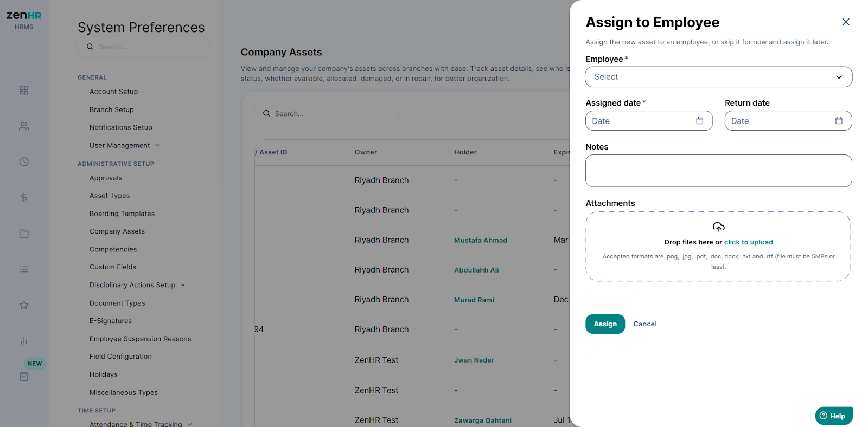Click the Assign button
The width and height of the screenshot is (868, 427).
(605, 324)
